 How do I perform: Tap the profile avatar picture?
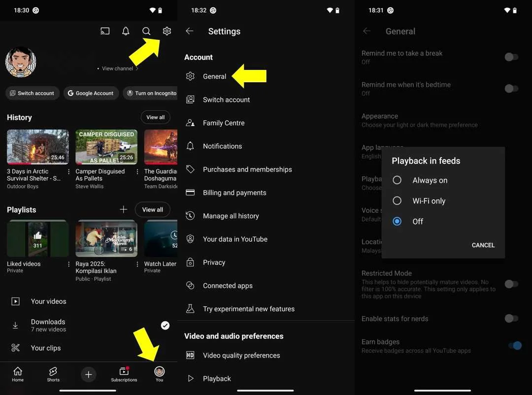point(20,62)
